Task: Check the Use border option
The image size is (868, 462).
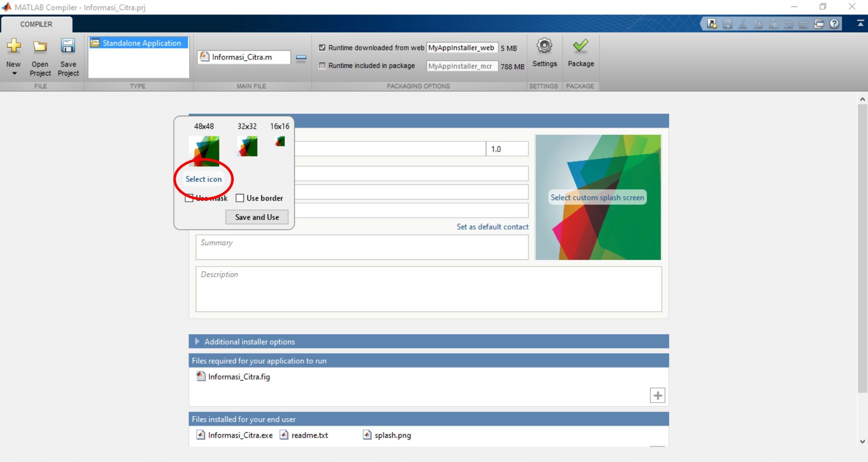Action: click(x=240, y=198)
